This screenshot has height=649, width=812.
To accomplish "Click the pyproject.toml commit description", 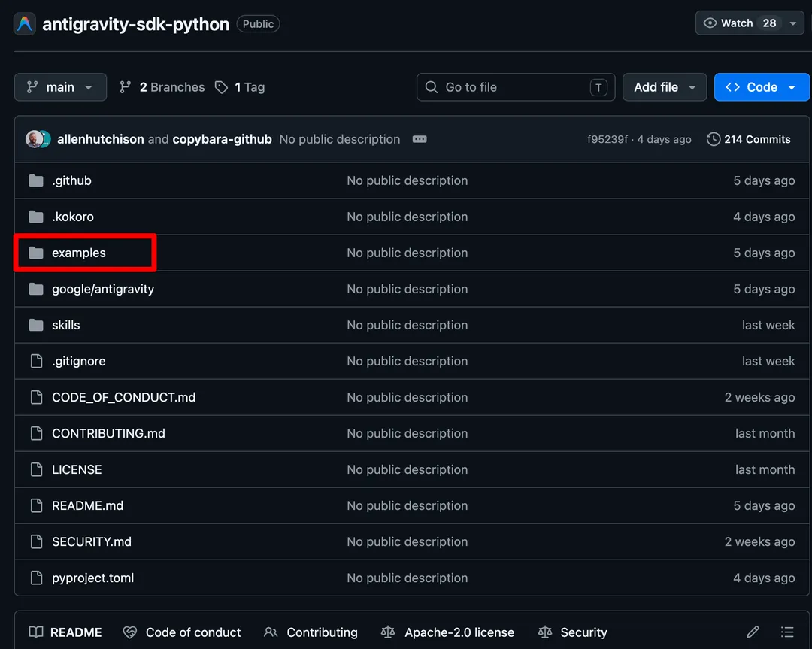I will point(407,578).
